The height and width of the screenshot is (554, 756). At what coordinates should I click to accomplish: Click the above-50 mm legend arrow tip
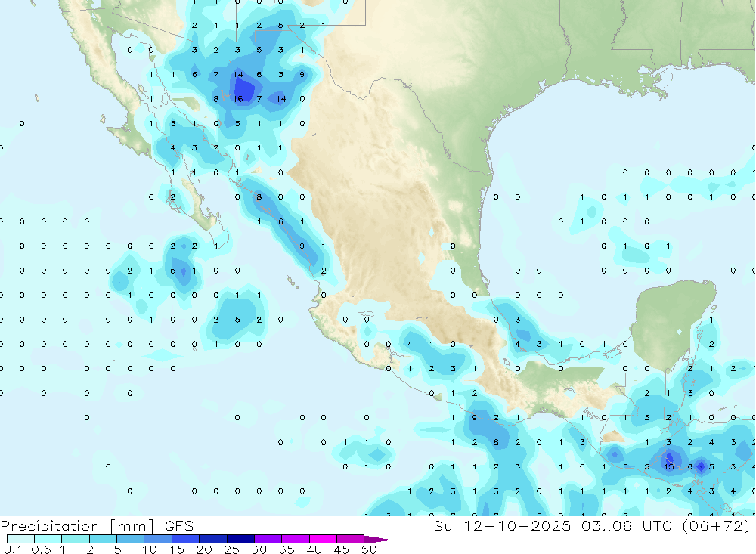tap(378, 540)
